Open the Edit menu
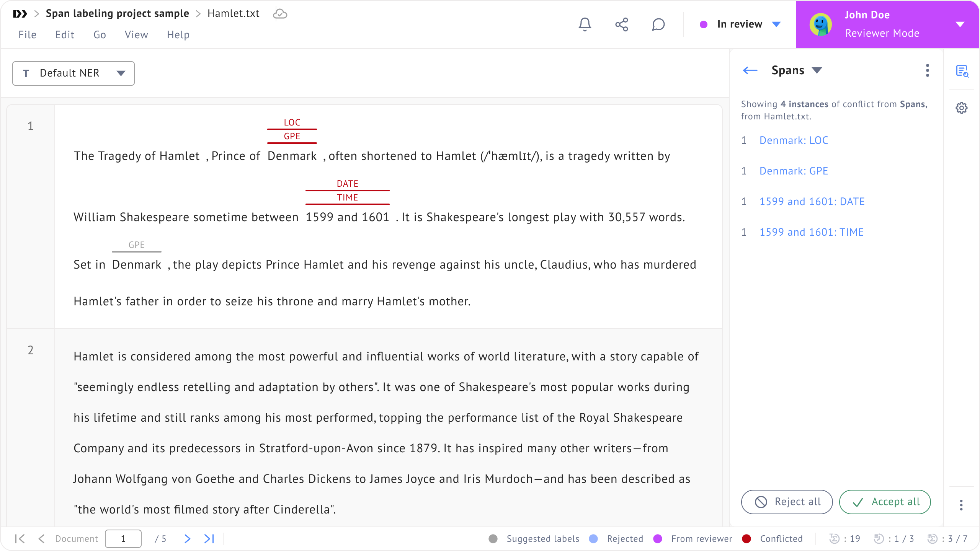 point(64,35)
